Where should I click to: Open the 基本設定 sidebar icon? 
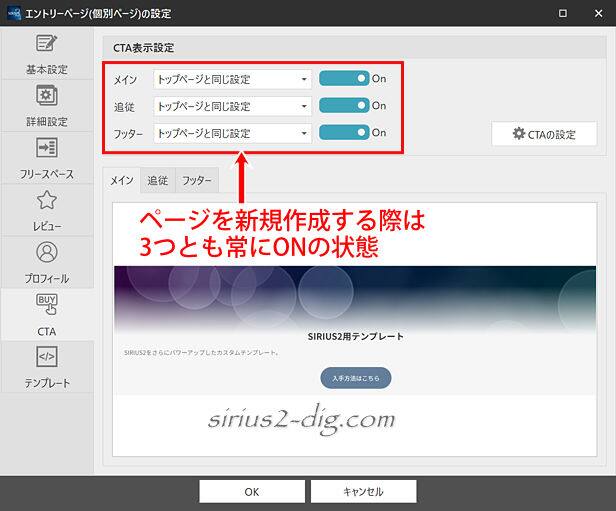[x=47, y=44]
